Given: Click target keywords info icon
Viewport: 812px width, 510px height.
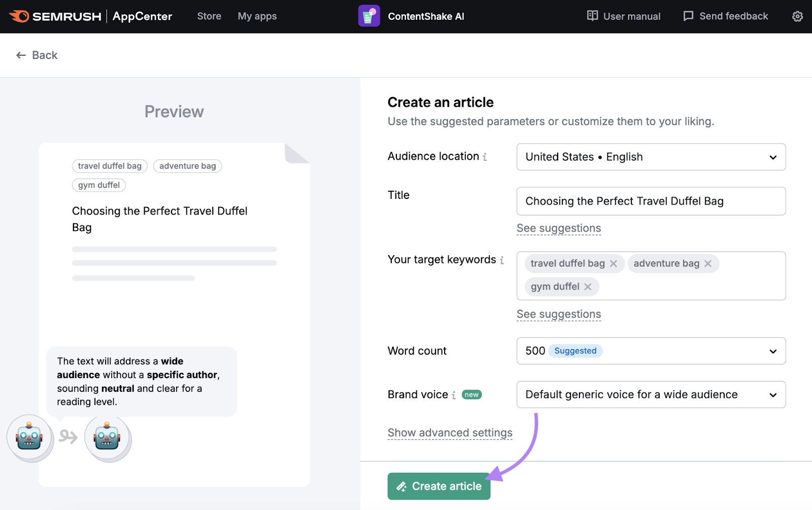Looking at the screenshot, I should tap(502, 260).
